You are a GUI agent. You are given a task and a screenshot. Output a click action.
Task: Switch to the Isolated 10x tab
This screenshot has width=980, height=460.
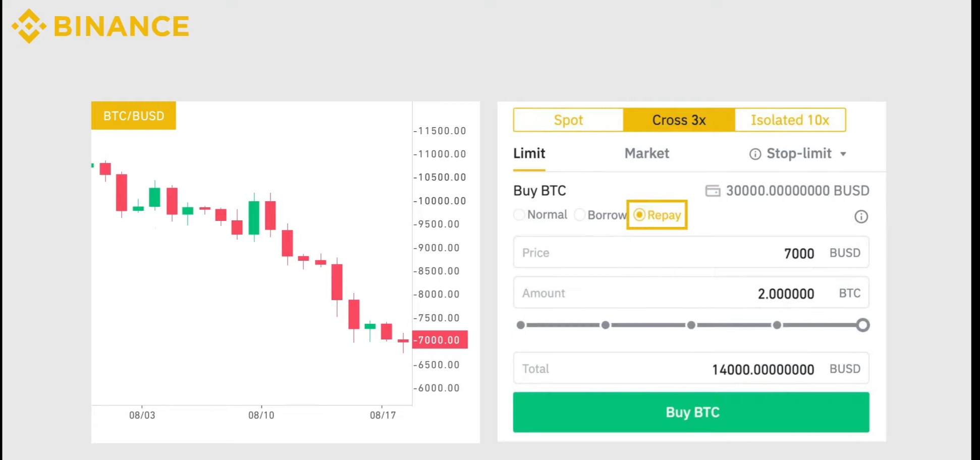(790, 120)
